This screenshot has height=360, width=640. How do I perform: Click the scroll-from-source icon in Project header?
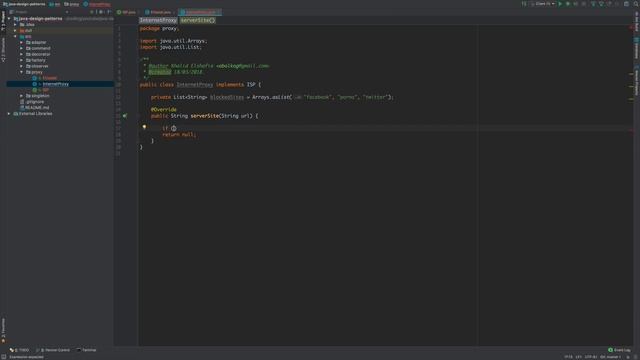click(91, 12)
